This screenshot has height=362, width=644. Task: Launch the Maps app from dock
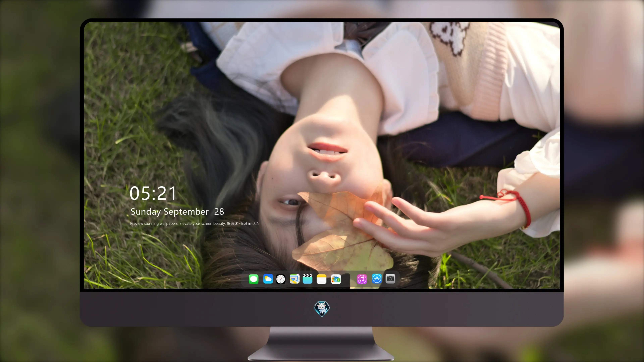[x=294, y=279]
